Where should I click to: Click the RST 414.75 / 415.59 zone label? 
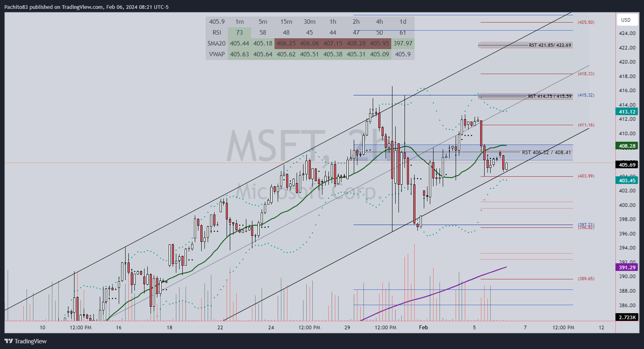(x=550, y=97)
